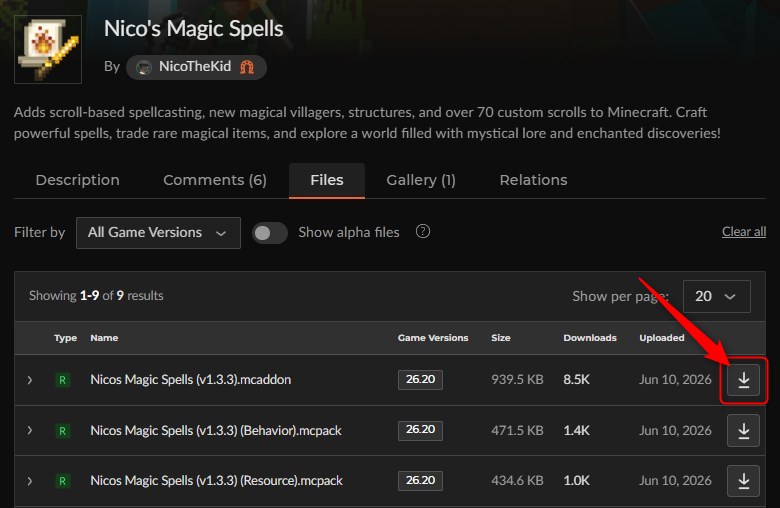Click the R release icon for Behavior.mcpack row

(62, 430)
